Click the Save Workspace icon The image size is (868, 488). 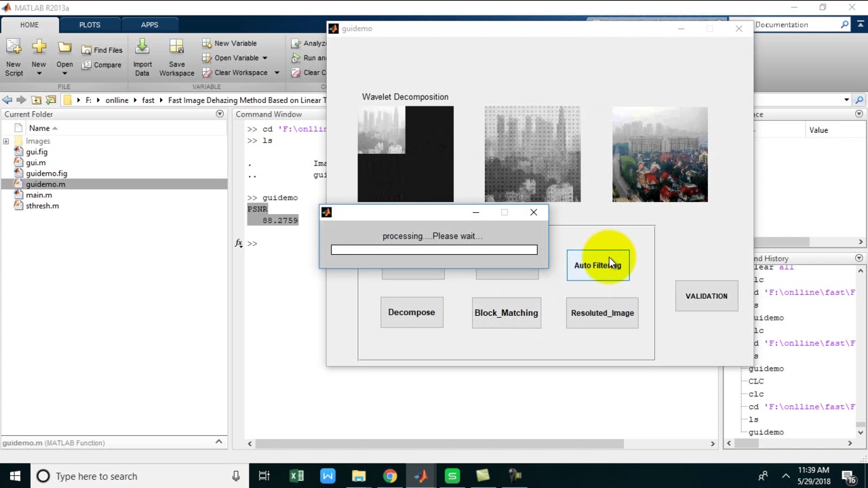(176, 58)
